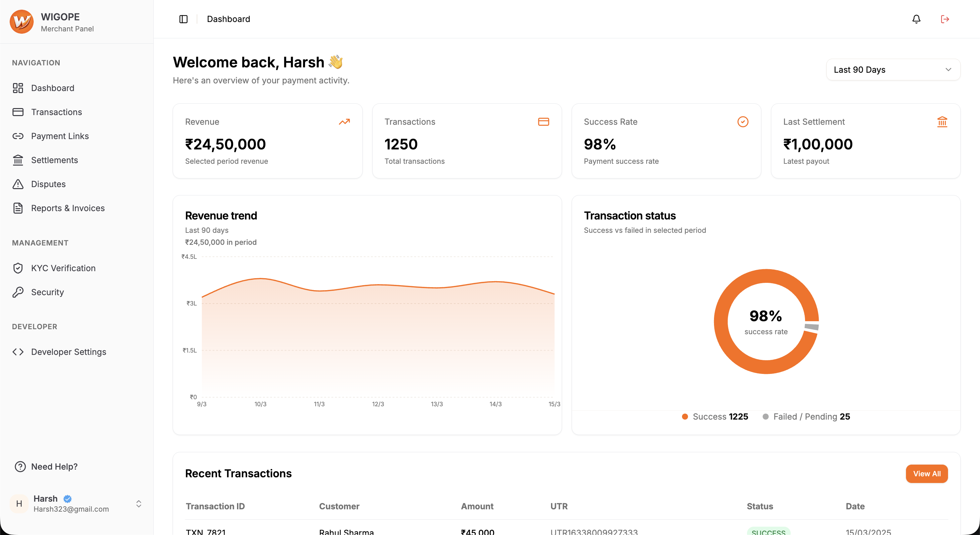Click the Revenue trending-up icon
This screenshot has height=535, width=980.
[344, 122]
